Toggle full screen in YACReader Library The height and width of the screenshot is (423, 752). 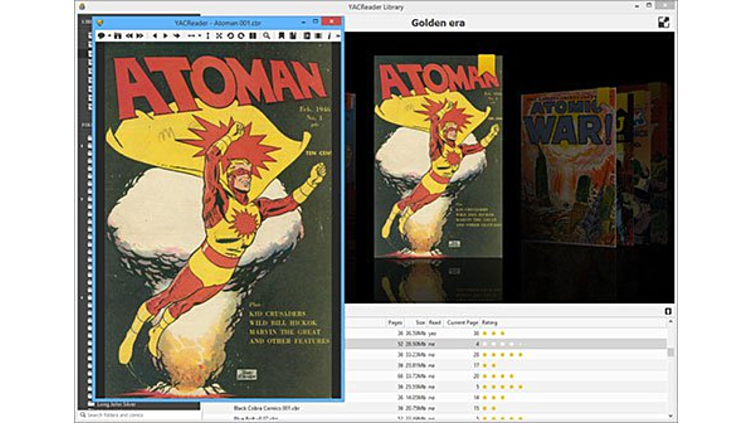(x=663, y=22)
